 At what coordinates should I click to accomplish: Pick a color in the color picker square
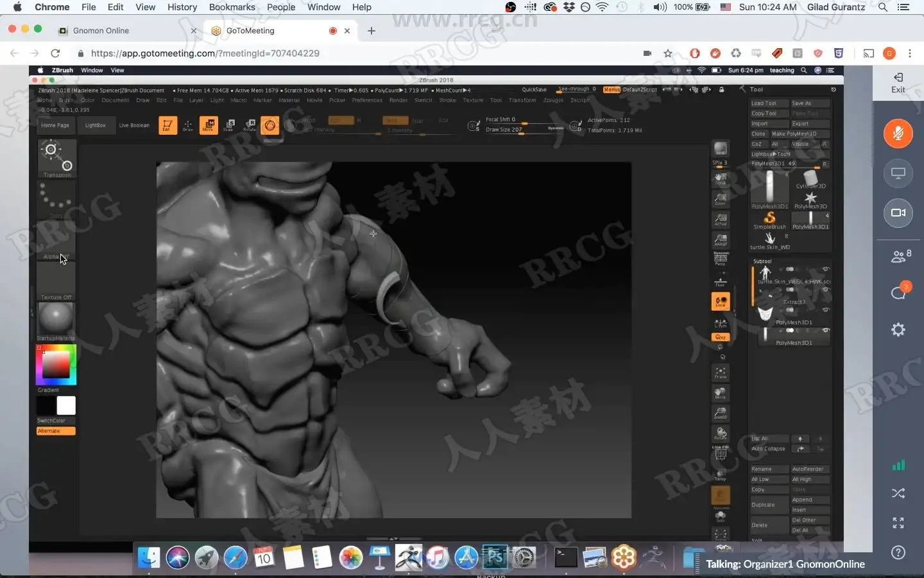56,364
